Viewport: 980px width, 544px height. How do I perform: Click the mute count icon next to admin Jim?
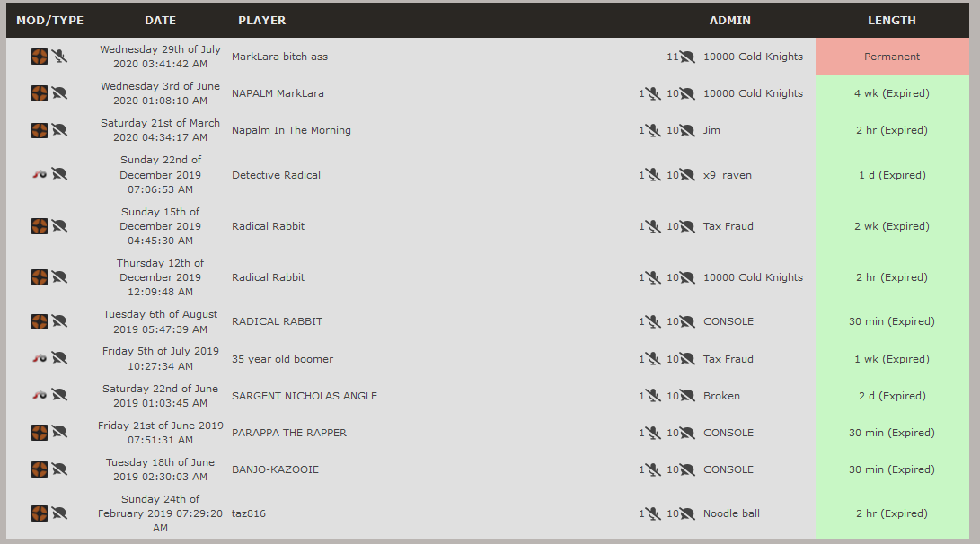click(x=653, y=130)
